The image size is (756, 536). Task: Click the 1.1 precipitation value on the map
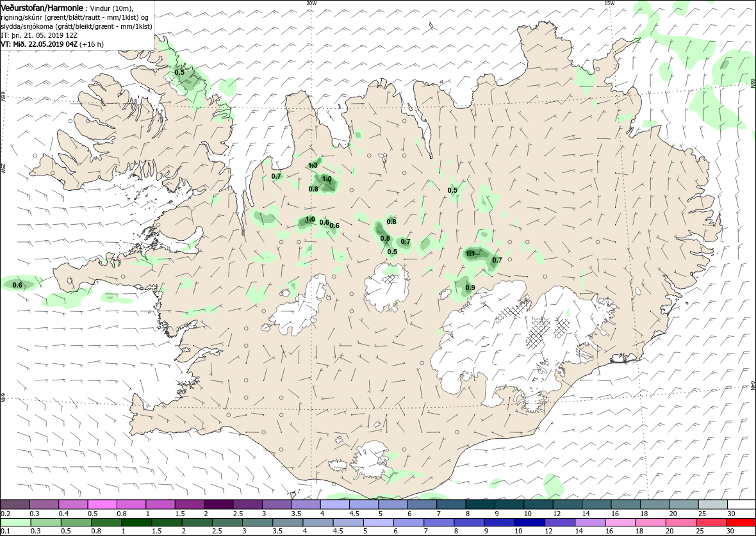click(471, 254)
